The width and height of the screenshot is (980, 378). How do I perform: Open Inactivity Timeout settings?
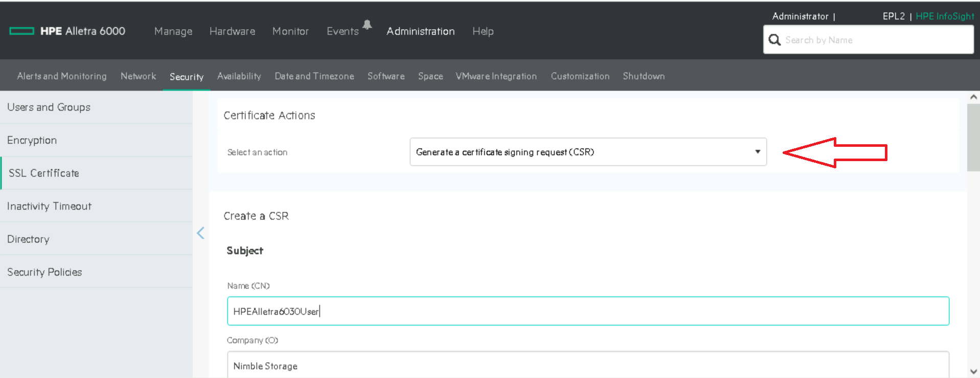point(96,206)
